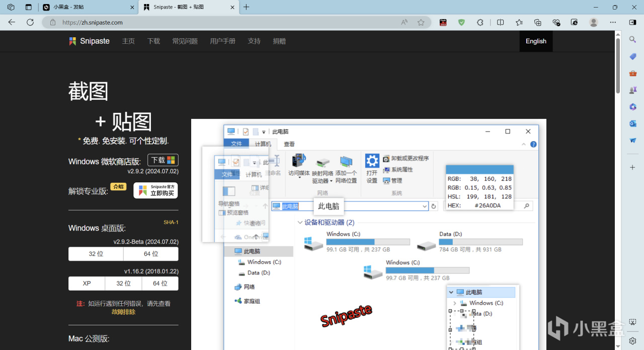Viewport: 644px width, 350px height.
Task: Open the Extensions puzzle icon
Action: (480, 22)
